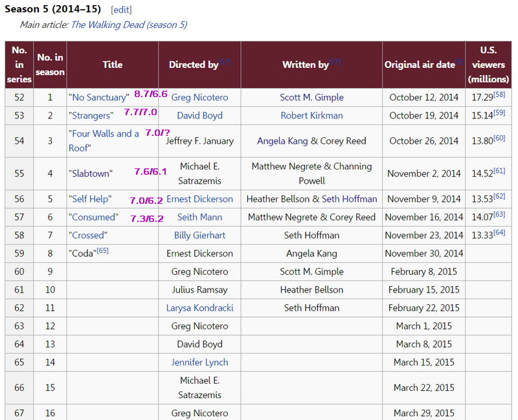Click the Billy Gierhart director link
Viewport: 518px width, 420px height.
[199, 235]
